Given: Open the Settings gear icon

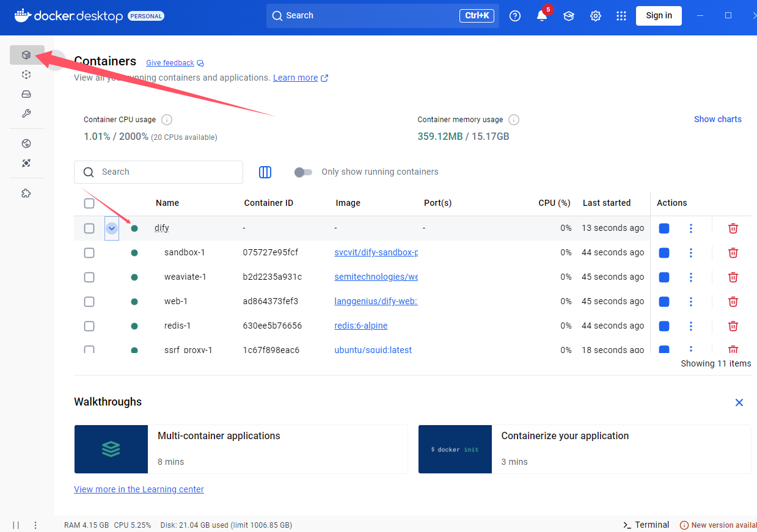Looking at the screenshot, I should tap(596, 16).
